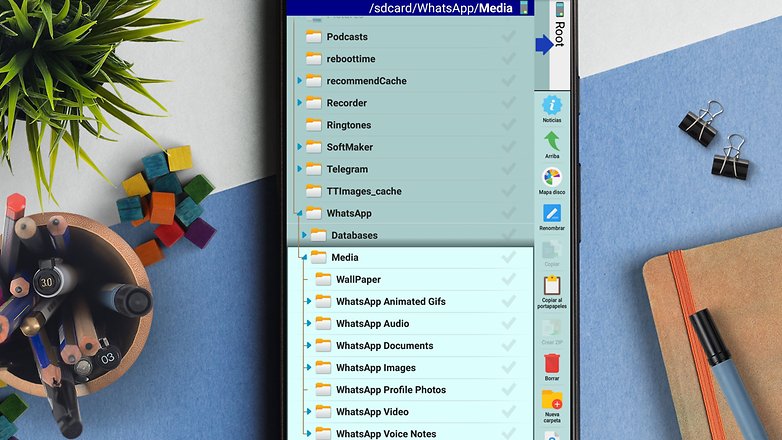Click the WhatsApp Video folder icon
The height and width of the screenshot is (440, 782).
pyautogui.click(x=323, y=412)
